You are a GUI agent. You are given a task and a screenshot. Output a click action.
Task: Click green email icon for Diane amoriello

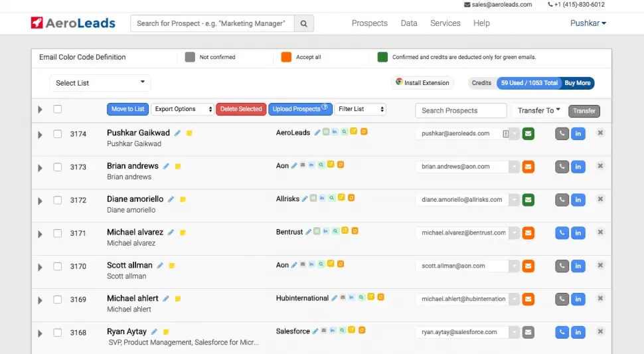528,200
